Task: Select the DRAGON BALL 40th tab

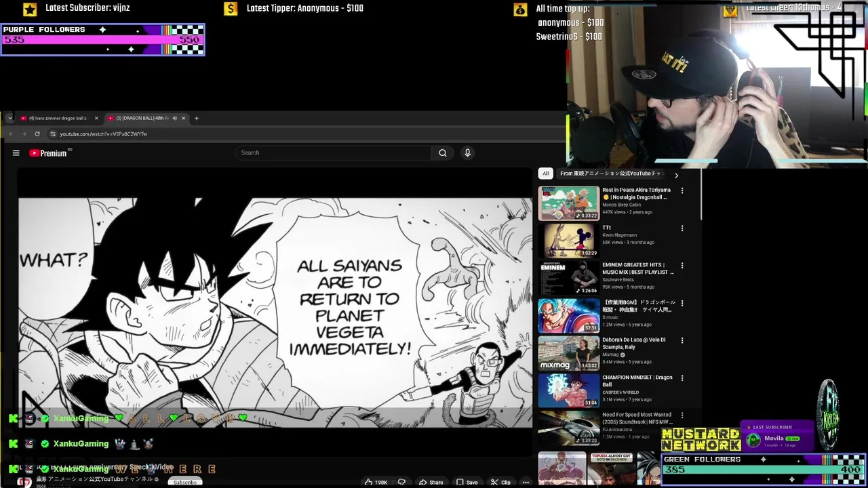Action: pyautogui.click(x=141, y=118)
